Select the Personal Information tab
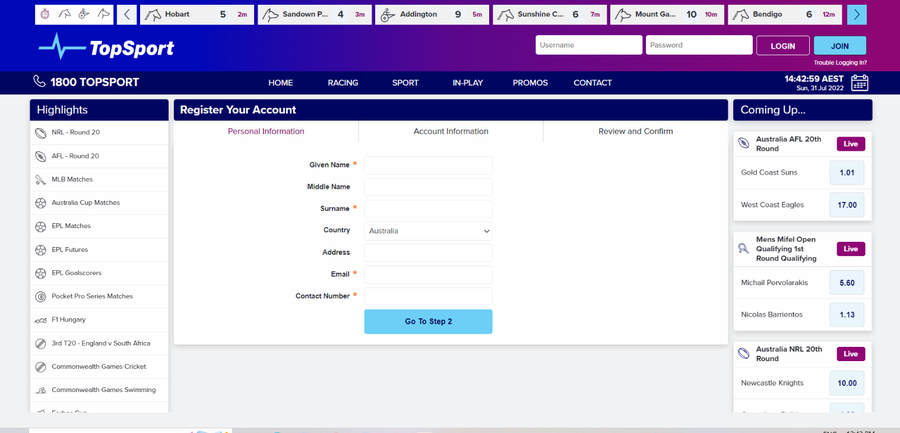The height and width of the screenshot is (433, 900). (266, 131)
